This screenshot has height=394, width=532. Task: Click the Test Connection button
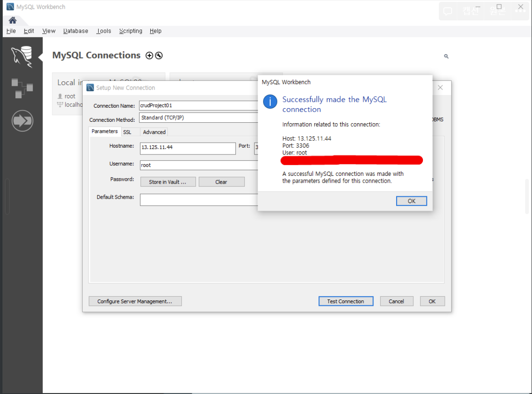coord(346,301)
